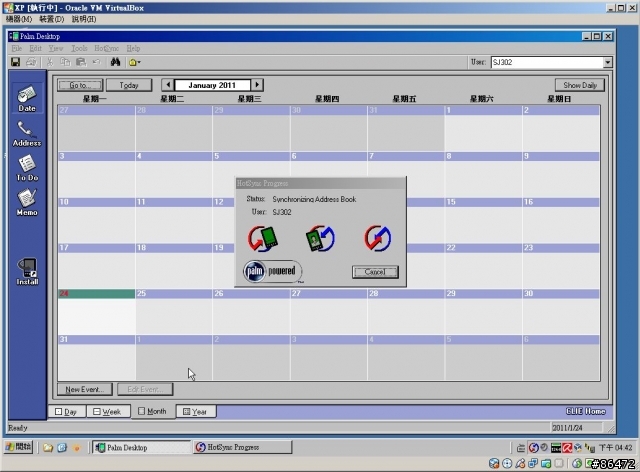Open the Internet Explorer quick launch icon
This screenshot has width=640, height=472.
62,448
